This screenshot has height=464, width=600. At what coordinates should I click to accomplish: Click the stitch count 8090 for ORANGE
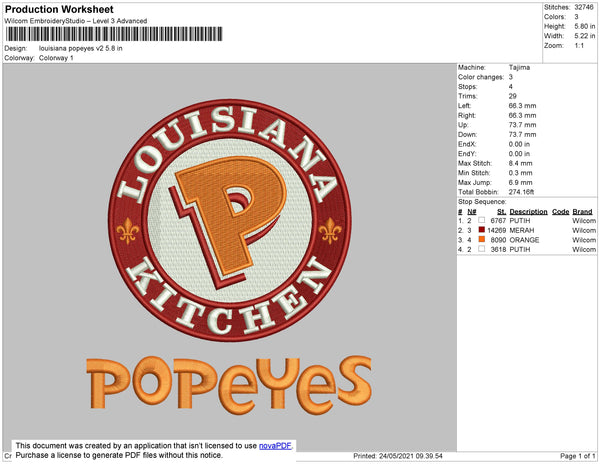click(x=498, y=240)
